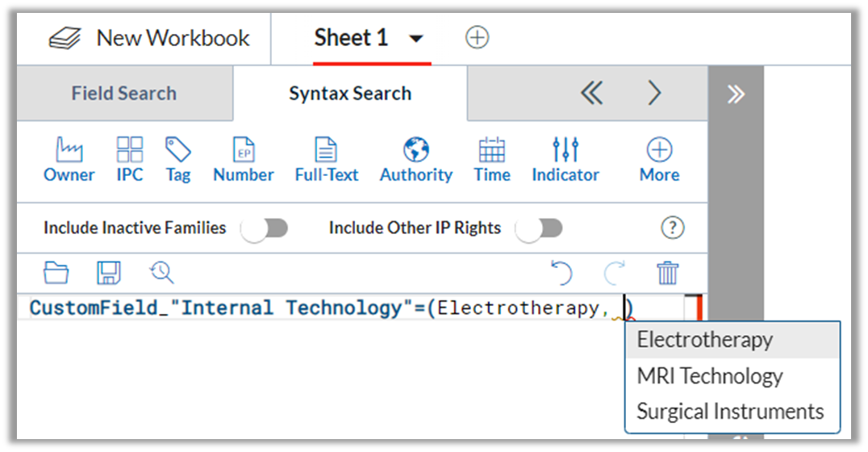868x452 pixels.
Task: Expand the side panel with double chevron
Action: click(x=736, y=94)
